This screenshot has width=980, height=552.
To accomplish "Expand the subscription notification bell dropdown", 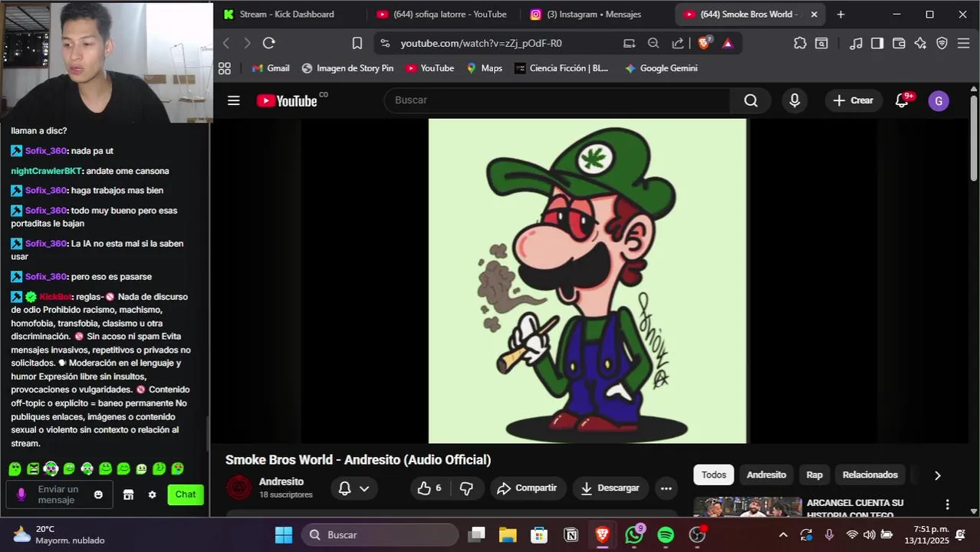I will tap(354, 488).
